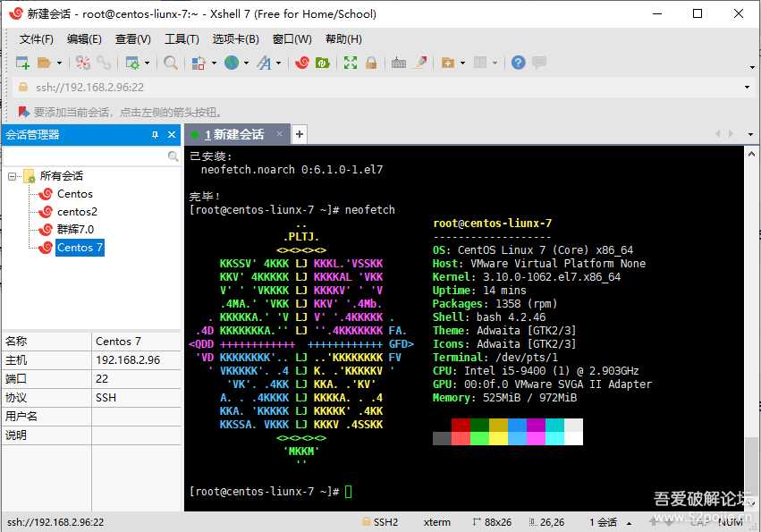Image resolution: width=761 pixels, height=532 pixels.
Task: Click the 192.168.2.96 host value cell
Action: tap(136, 360)
